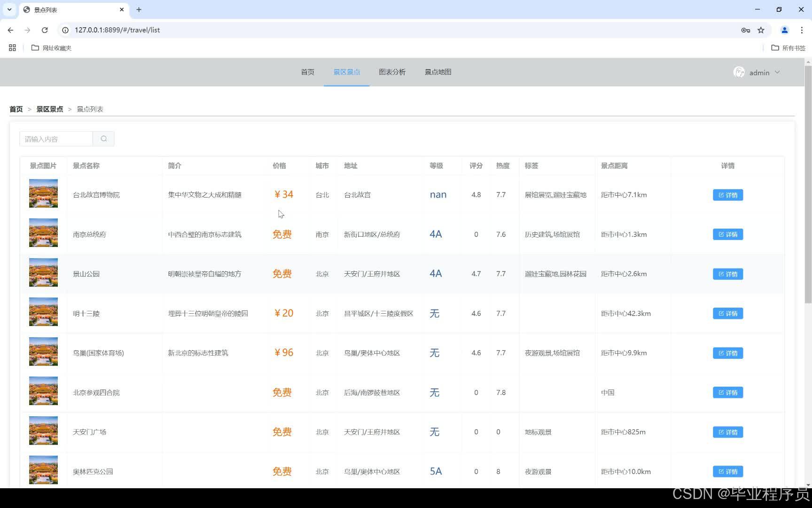Open 详情 for 明十三陵

click(728, 313)
